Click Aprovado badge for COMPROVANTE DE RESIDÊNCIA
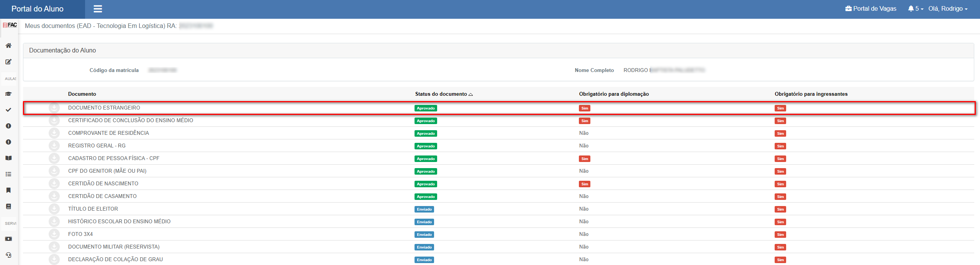This screenshot has height=265, width=980. (x=426, y=134)
